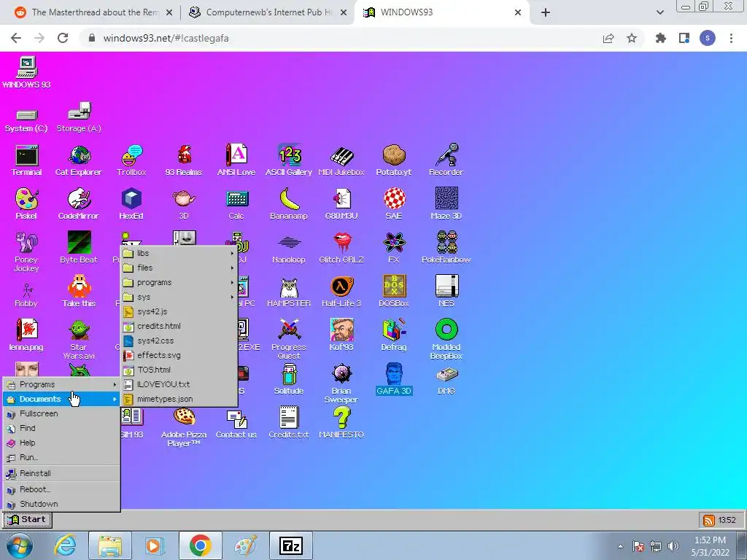The height and width of the screenshot is (560, 747).
Task: Open Defrag icon
Action: tap(393, 335)
